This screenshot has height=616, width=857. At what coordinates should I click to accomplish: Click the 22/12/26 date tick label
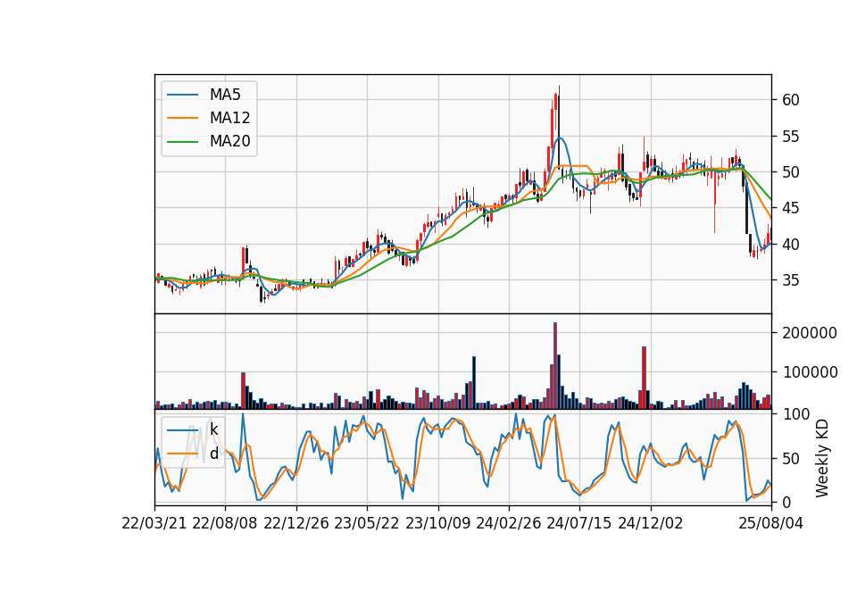[296, 523]
